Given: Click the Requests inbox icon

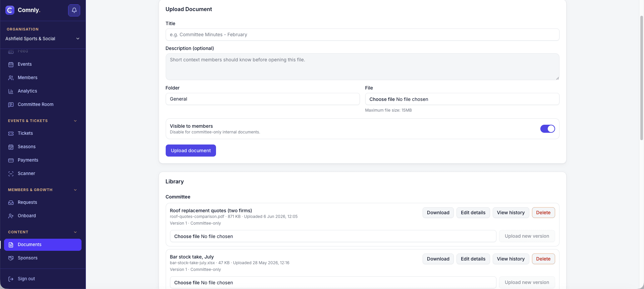Looking at the screenshot, I should 11,203.
